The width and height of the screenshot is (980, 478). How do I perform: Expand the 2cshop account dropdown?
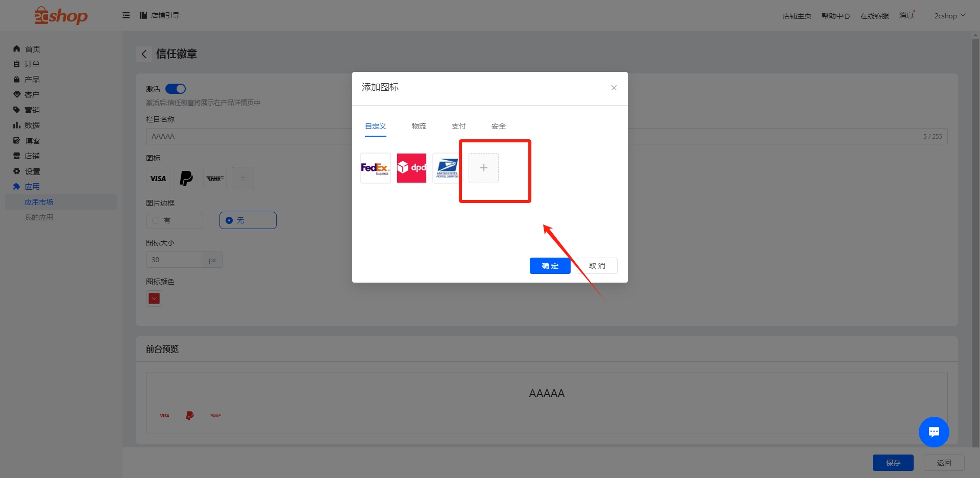point(950,16)
